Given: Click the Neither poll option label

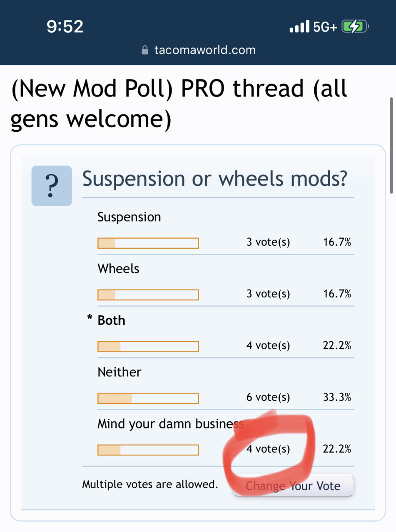Looking at the screenshot, I should (120, 372).
